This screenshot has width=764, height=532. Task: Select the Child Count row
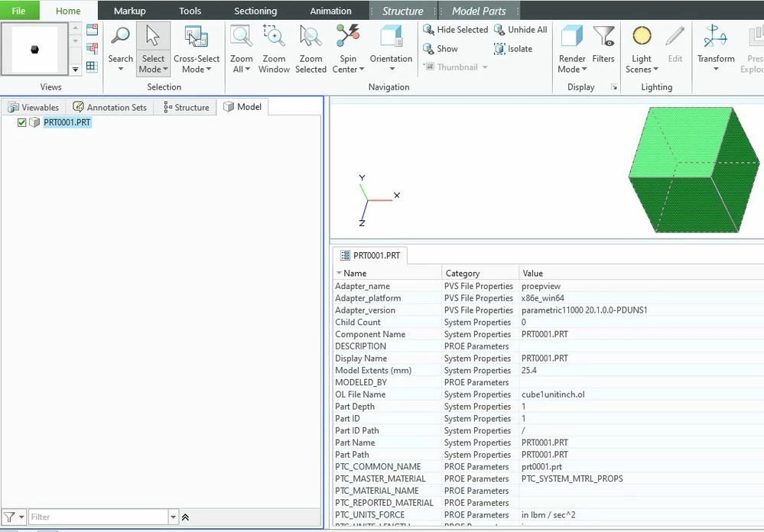tap(548, 322)
